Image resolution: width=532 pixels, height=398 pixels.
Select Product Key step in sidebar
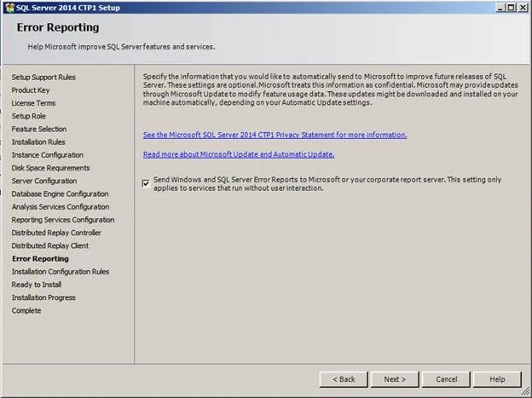point(31,90)
